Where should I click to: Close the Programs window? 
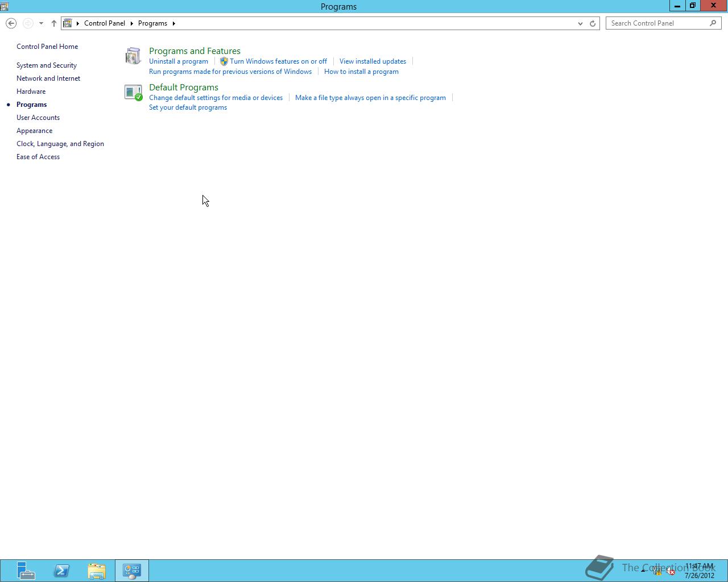tap(713, 6)
